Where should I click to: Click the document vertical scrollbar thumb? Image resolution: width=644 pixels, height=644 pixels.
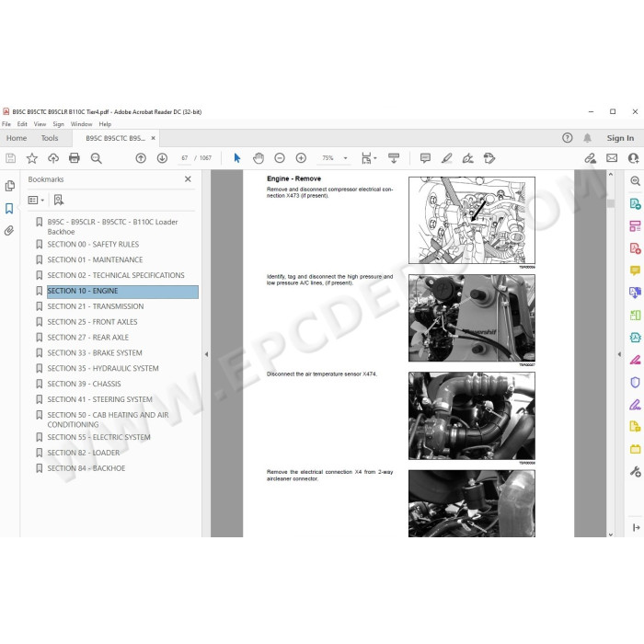[611, 203]
